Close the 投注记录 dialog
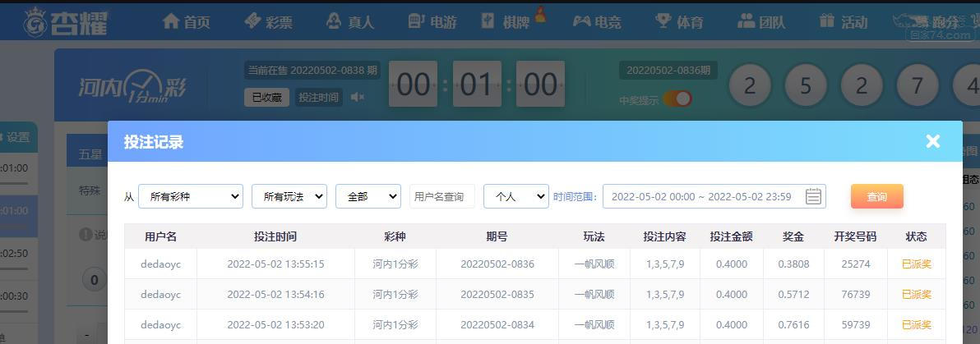This screenshot has height=344, width=980. 932,141
